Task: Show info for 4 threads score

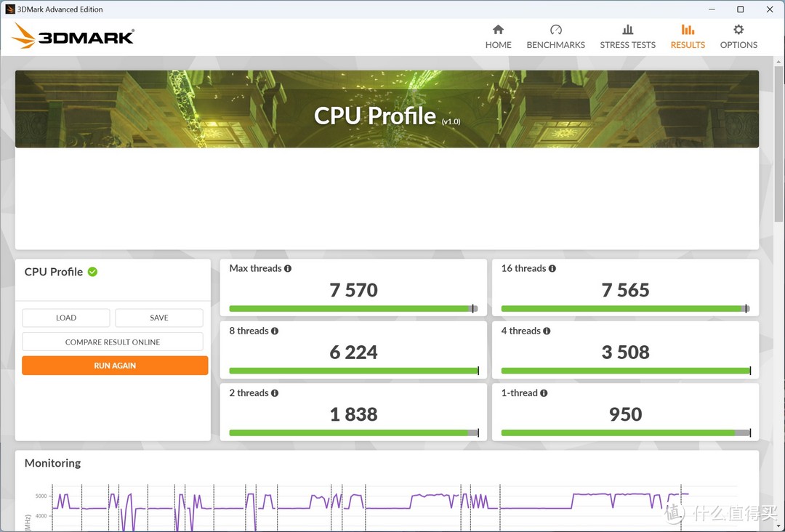Action: pyautogui.click(x=547, y=331)
